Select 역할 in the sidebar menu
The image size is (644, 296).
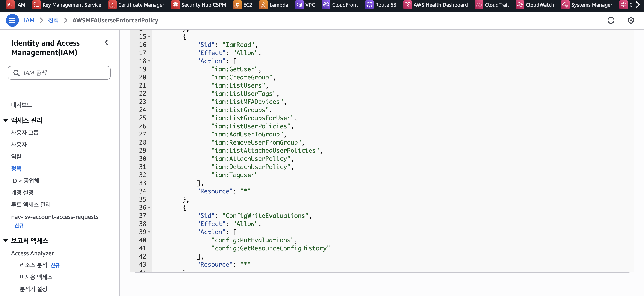(x=16, y=157)
